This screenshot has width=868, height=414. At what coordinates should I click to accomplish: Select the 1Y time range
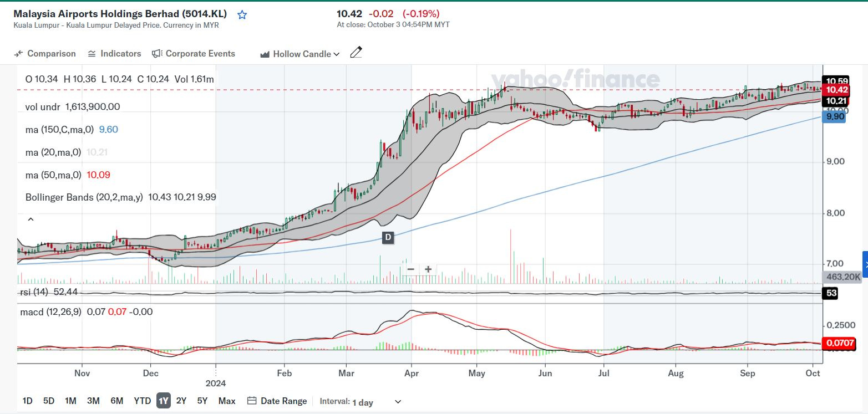coord(163,401)
